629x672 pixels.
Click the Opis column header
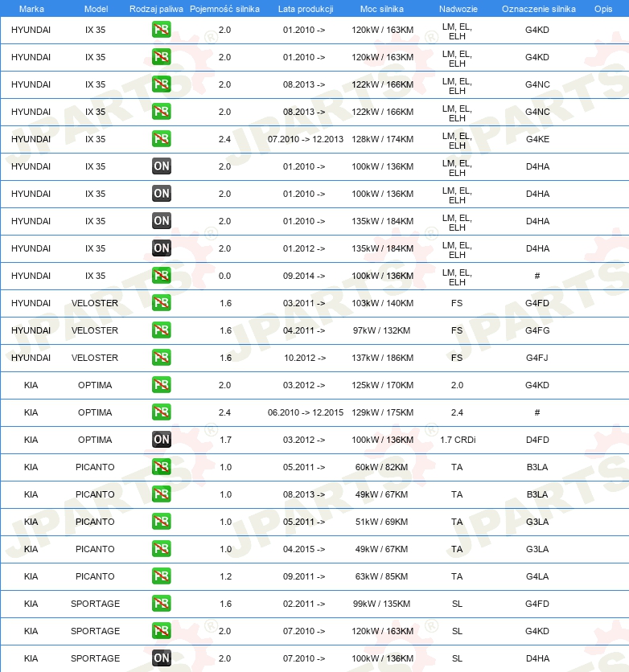(x=602, y=9)
